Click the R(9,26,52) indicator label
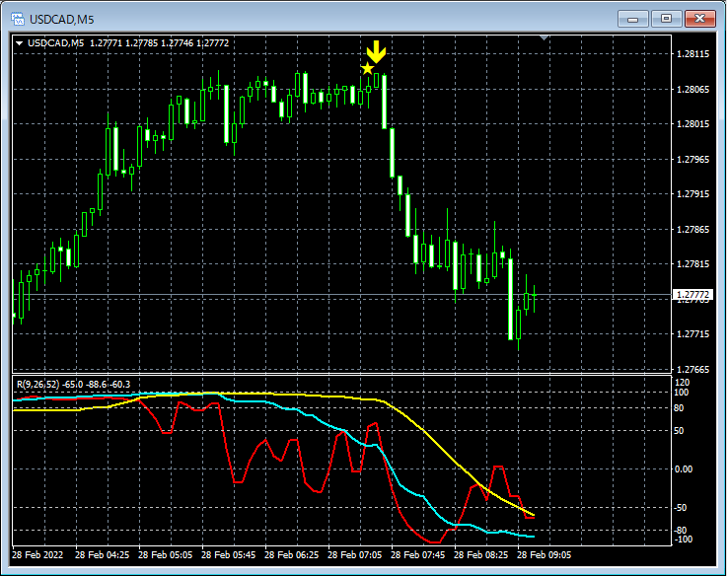Viewport: 728px width, 576px height. [x=38, y=385]
